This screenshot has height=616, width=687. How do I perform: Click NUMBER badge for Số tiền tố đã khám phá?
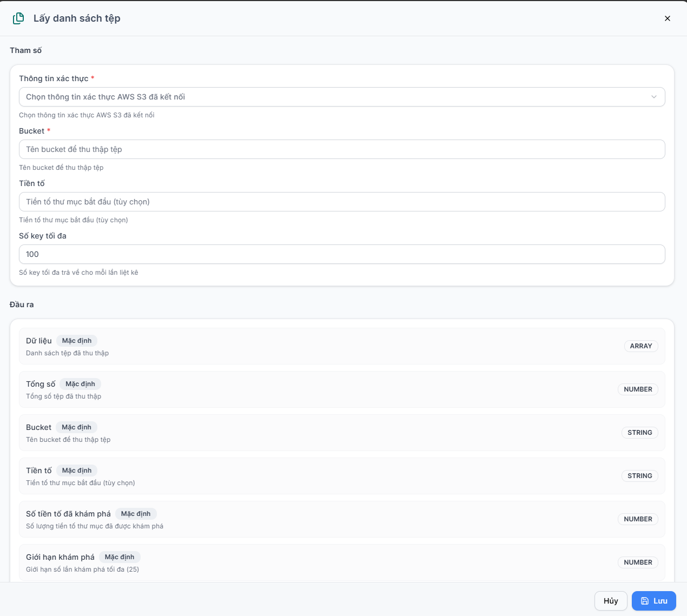point(638,519)
